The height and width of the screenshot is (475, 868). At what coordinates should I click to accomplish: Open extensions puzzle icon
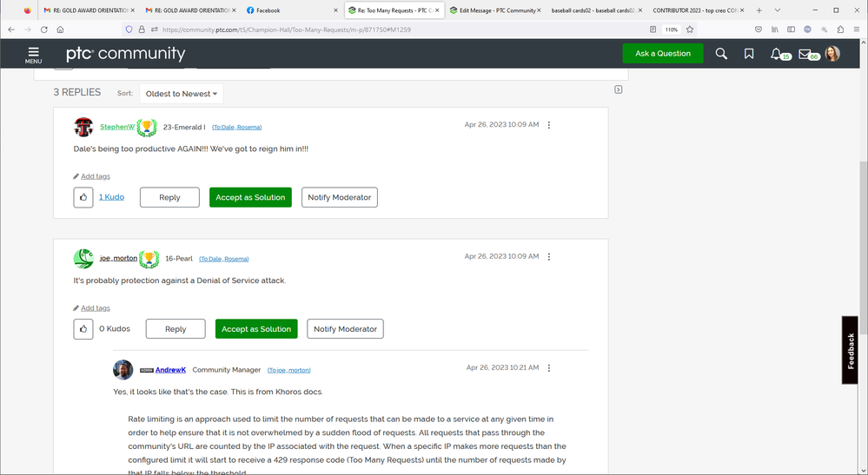tap(840, 30)
